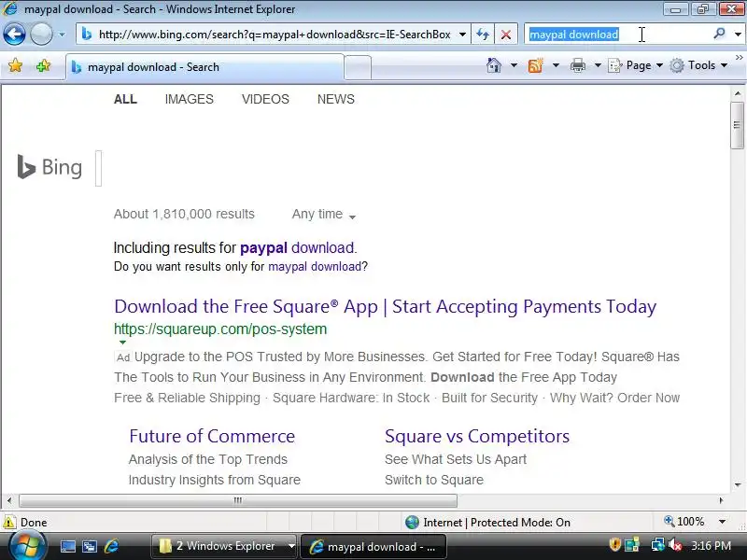This screenshot has height=560, width=747.
Task: Click the green grid tray icon
Action: pyautogui.click(x=633, y=545)
